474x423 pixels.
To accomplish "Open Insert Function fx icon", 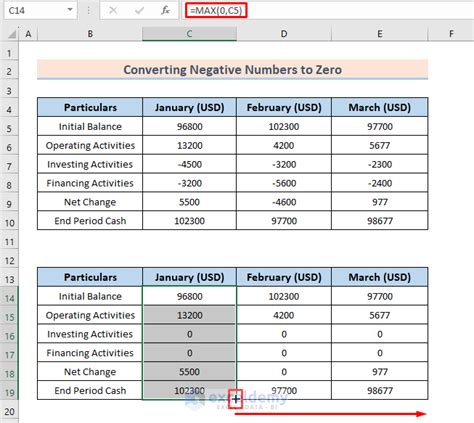I will 165,10.
